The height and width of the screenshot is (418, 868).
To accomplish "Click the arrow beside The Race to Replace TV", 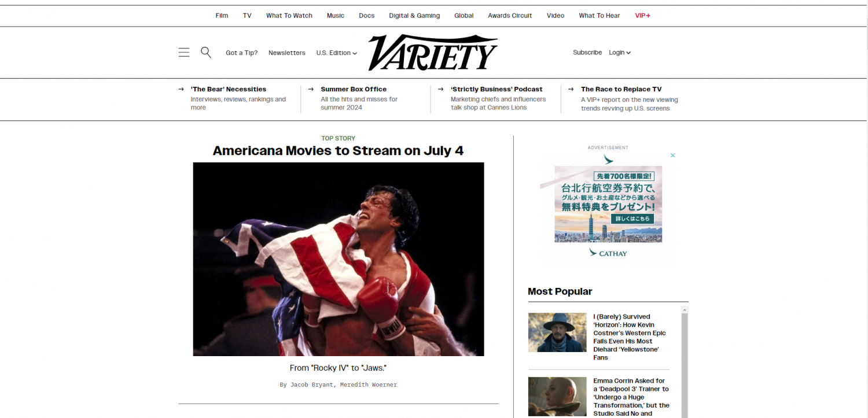I will tap(571, 89).
